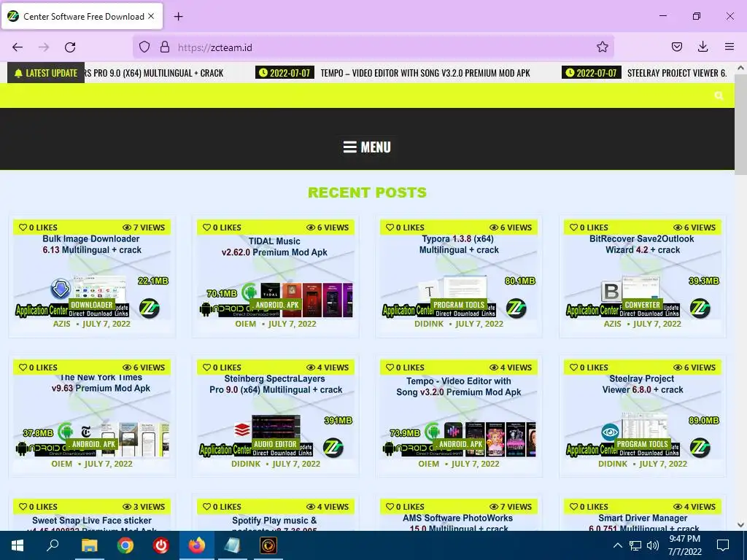The image size is (747, 560).
Task: Close the Center Software Free Download tab
Action: tap(151, 16)
